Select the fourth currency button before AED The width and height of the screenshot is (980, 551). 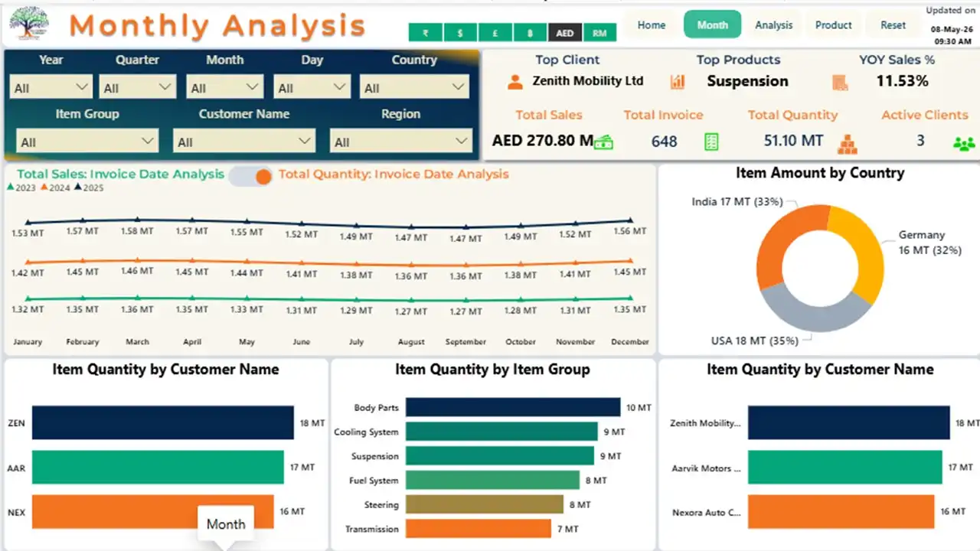(x=530, y=33)
